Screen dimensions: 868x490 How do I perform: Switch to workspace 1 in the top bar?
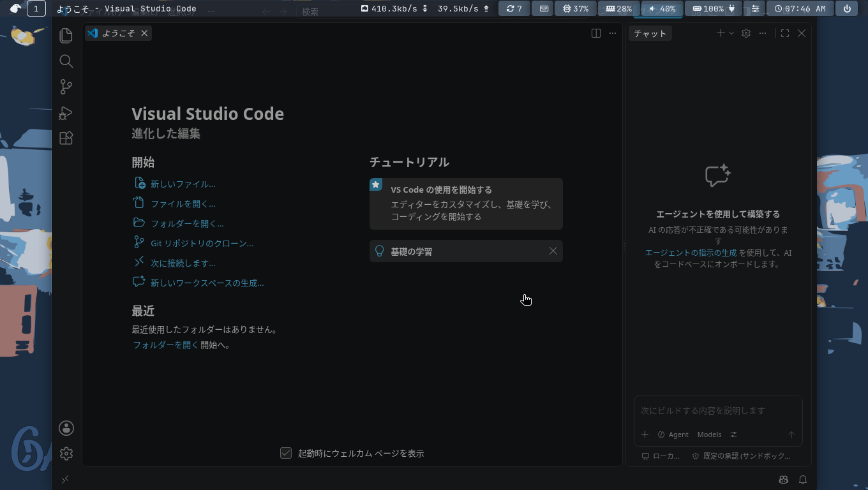[x=36, y=8]
